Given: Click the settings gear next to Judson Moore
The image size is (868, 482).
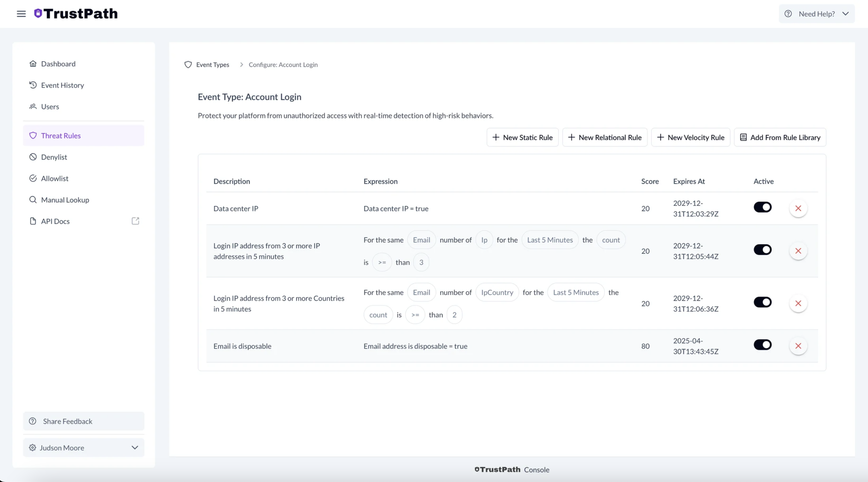Looking at the screenshot, I should tap(33, 448).
